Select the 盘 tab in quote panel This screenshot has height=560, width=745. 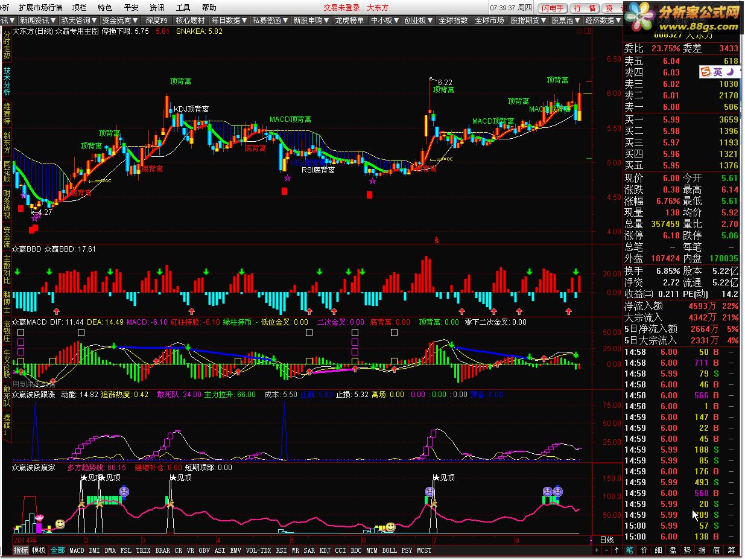(673, 550)
